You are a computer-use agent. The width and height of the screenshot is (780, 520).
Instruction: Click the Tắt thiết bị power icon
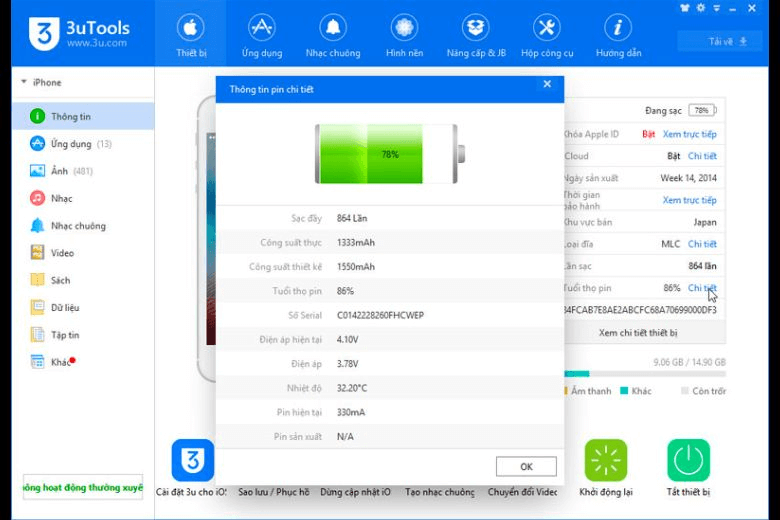pyautogui.click(x=688, y=460)
